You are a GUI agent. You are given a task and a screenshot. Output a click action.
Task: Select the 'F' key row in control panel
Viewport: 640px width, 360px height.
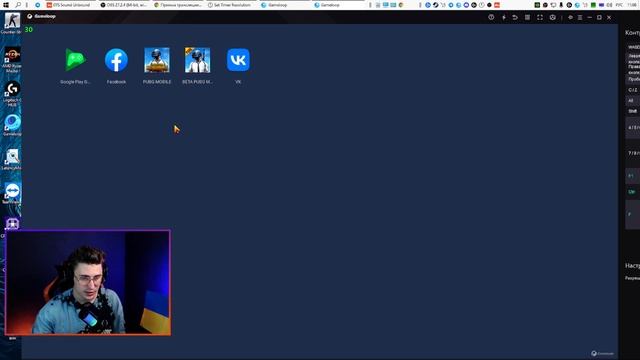[633, 214]
